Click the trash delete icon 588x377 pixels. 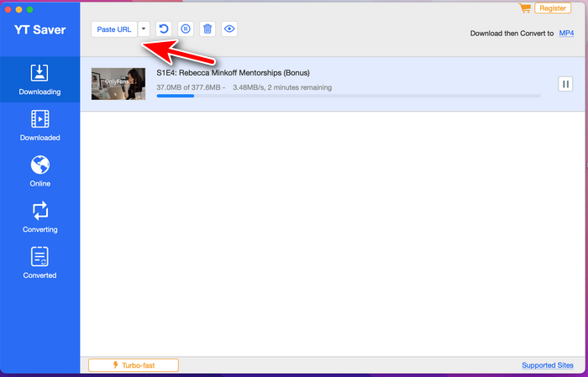207,29
